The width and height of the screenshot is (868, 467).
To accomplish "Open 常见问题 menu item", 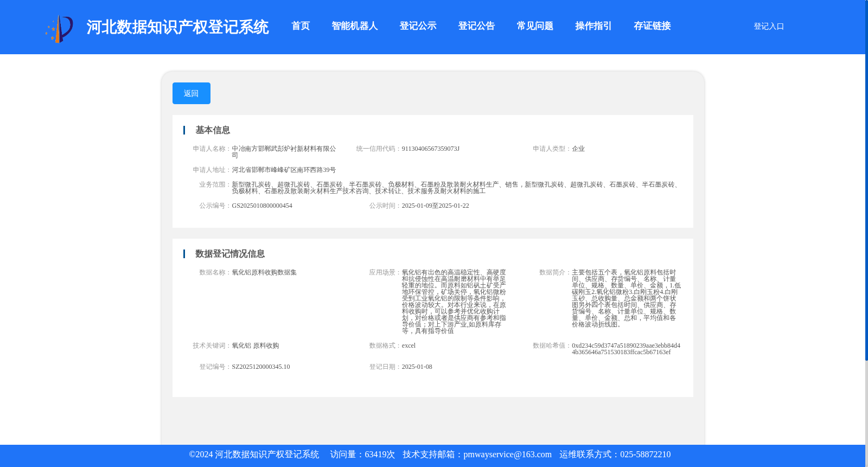I will click(535, 26).
